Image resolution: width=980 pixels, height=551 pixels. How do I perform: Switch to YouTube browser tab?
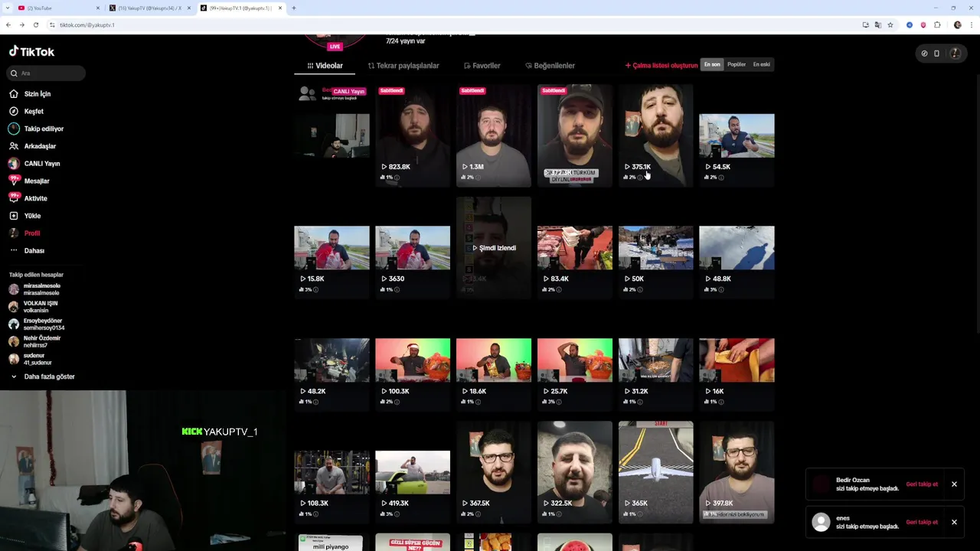click(x=59, y=8)
